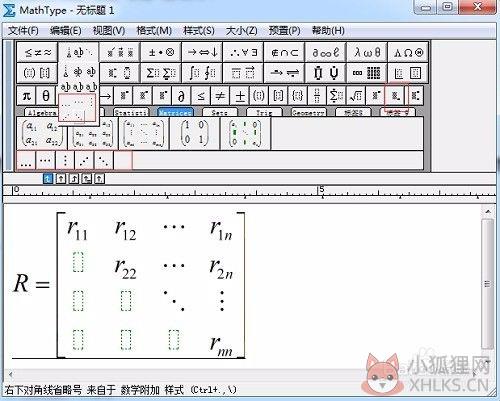The height and width of the screenshot is (401, 500).
Task: Insert the diagonal matrix with green marks
Action: [245, 133]
